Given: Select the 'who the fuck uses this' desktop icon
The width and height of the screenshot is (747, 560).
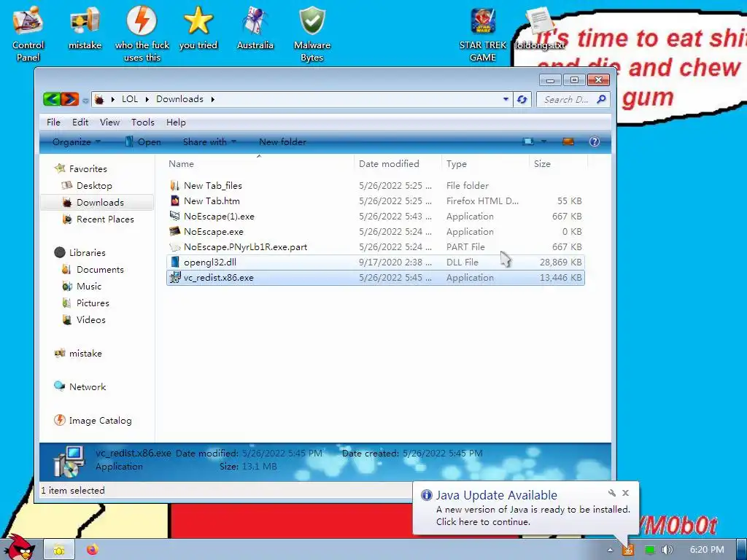Looking at the screenshot, I should tap(142, 34).
